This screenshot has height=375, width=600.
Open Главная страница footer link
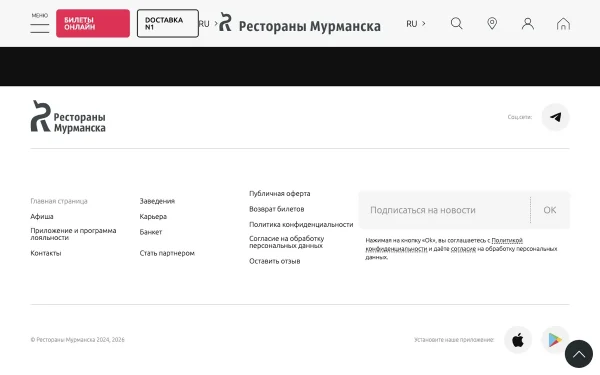click(x=59, y=201)
